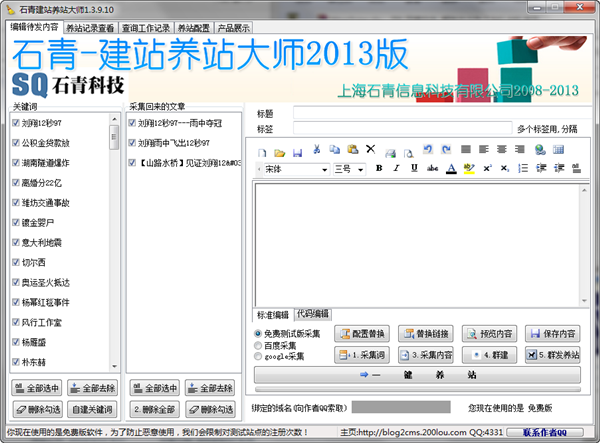
Task: Undo the last edit
Action: (x=428, y=149)
